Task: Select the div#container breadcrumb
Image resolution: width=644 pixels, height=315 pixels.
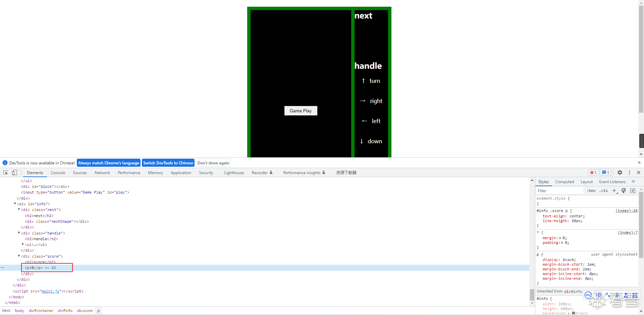Action: [x=41, y=311]
